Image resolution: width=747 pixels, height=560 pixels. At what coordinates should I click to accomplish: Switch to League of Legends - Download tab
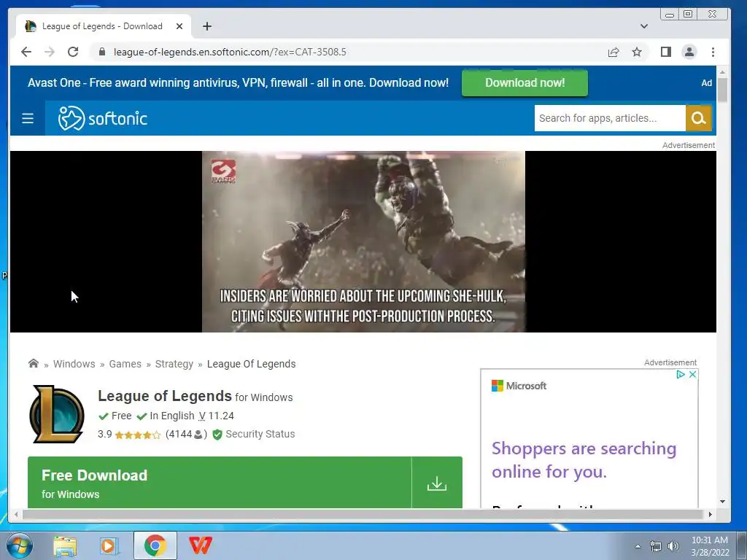coord(102,26)
